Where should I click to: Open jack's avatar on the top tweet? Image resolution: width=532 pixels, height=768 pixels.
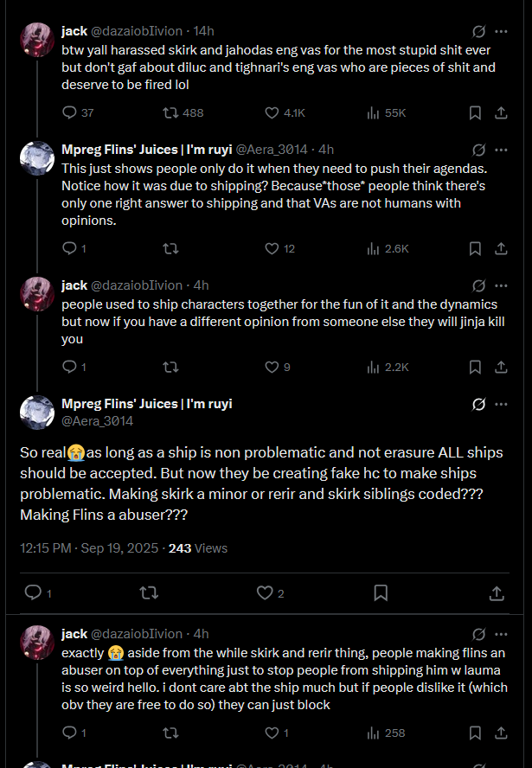pos(37,40)
